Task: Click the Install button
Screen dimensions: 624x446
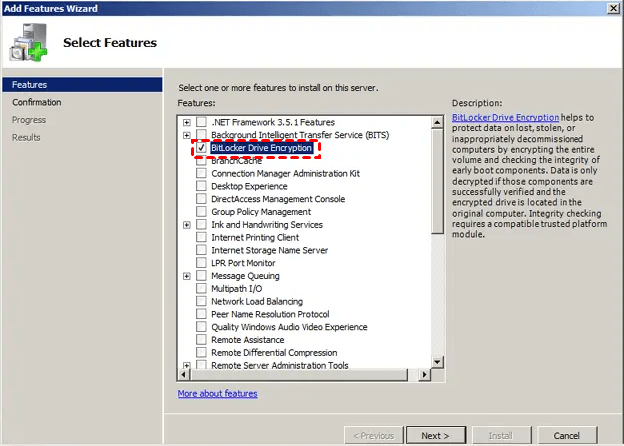Action: click(x=501, y=435)
